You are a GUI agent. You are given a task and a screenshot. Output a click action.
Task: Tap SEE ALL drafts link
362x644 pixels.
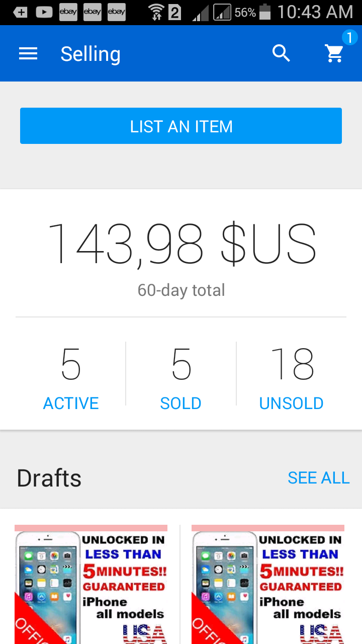318,478
